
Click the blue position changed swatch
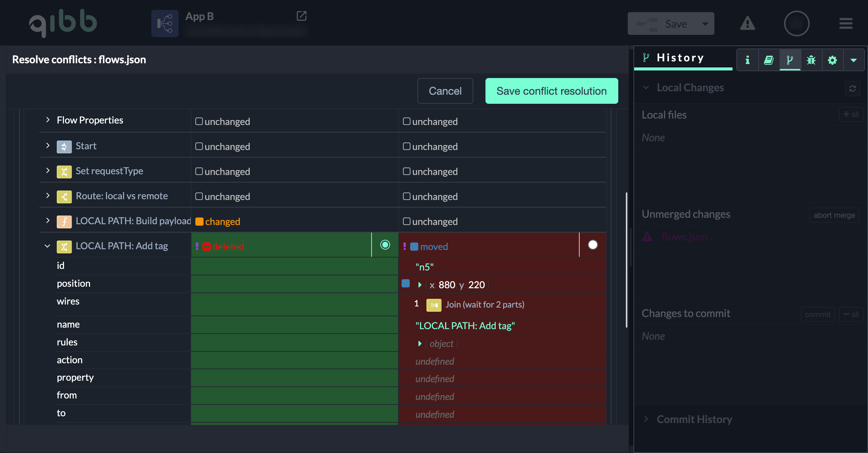point(406,283)
